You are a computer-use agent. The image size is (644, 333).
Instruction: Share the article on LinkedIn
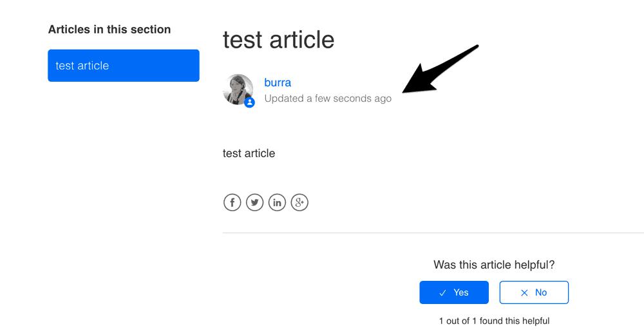pyautogui.click(x=277, y=202)
